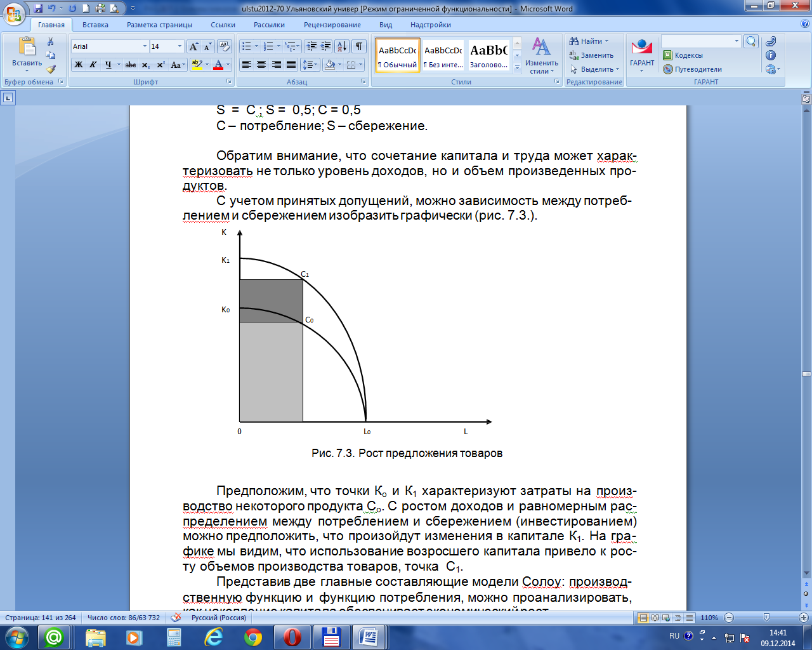Open the font dialog launcher (Шрифт)
812x650 pixels.
[229, 82]
